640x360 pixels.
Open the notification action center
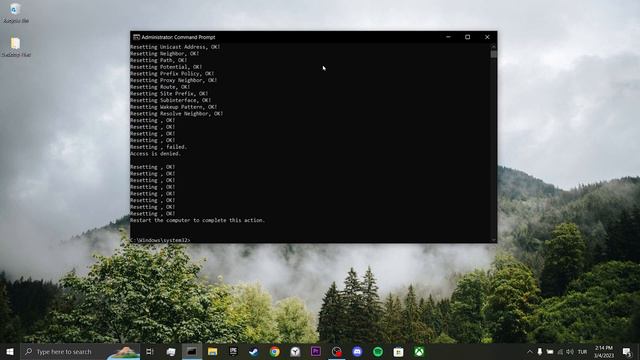[x=627, y=351]
